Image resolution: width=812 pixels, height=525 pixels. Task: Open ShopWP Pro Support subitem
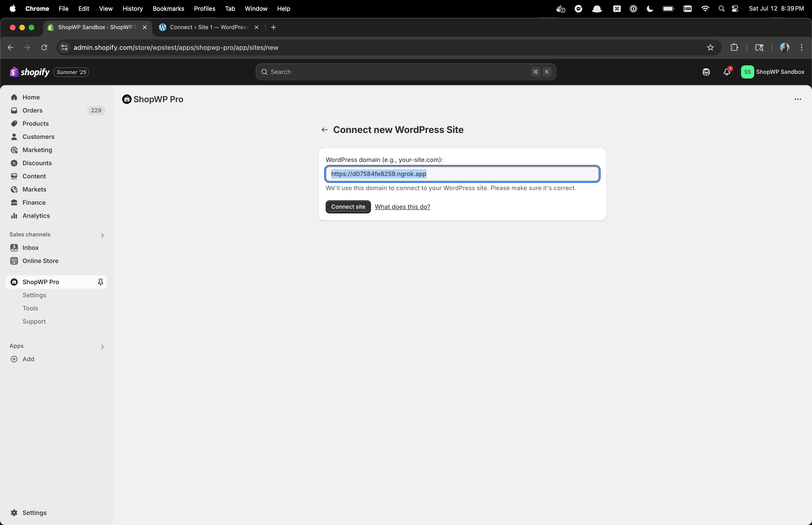34,321
